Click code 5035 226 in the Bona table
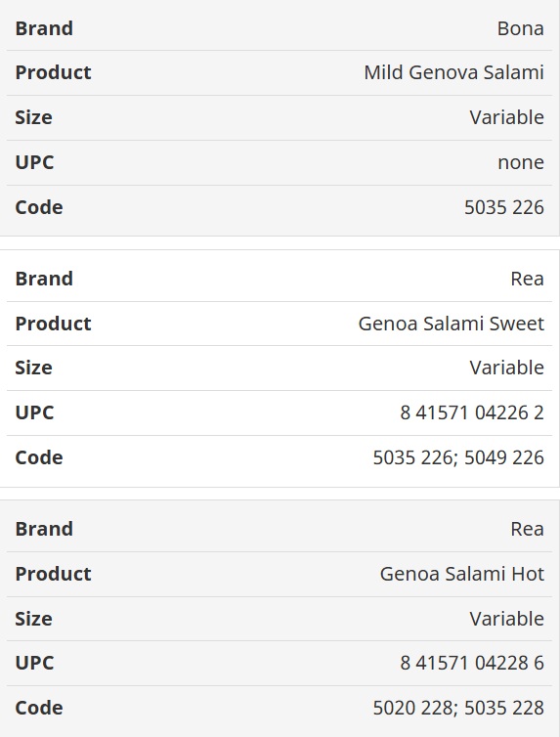 pyautogui.click(x=504, y=207)
